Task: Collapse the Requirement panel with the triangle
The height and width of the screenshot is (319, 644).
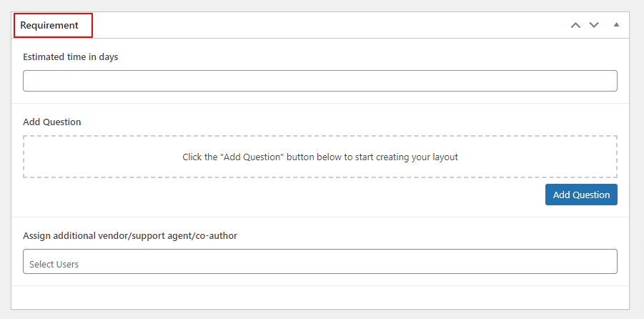Action: [616, 25]
